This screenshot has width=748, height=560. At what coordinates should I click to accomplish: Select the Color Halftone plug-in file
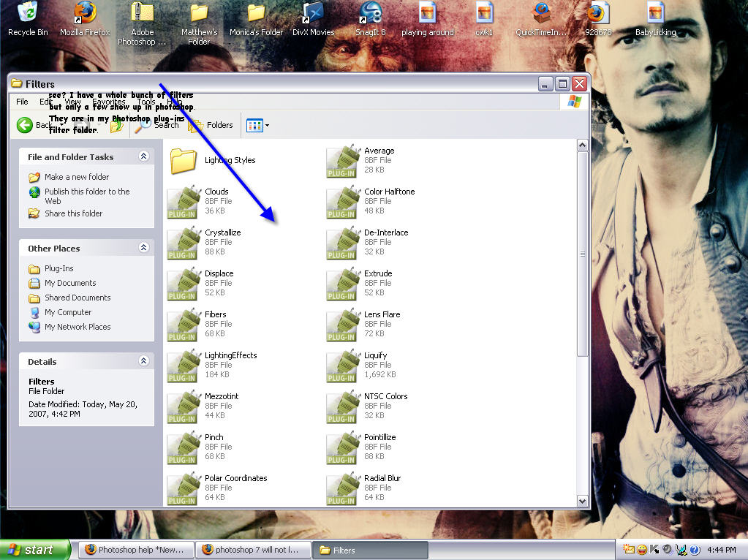coord(371,202)
